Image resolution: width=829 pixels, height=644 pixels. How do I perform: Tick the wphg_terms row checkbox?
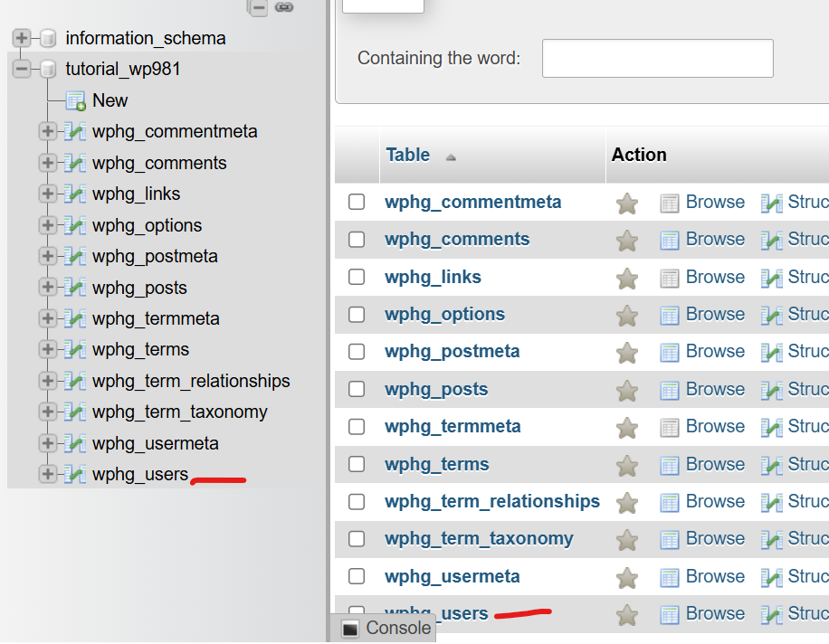click(x=357, y=464)
